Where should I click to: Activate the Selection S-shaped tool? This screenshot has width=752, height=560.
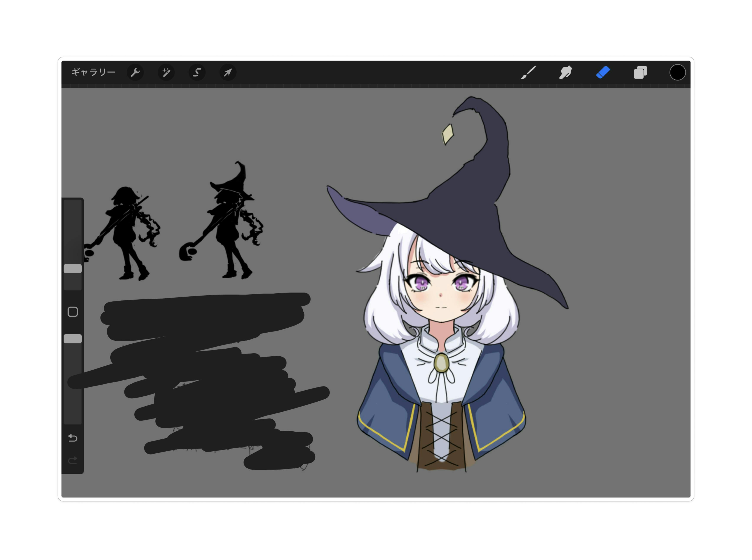point(197,72)
